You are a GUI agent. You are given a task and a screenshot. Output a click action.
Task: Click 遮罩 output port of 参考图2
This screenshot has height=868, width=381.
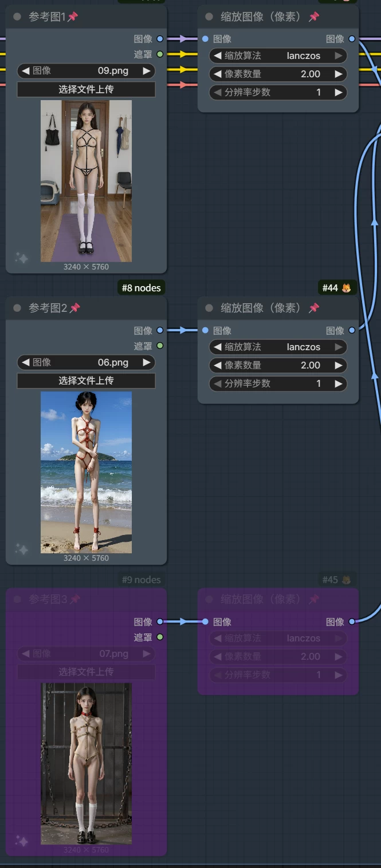pos(160,346)
